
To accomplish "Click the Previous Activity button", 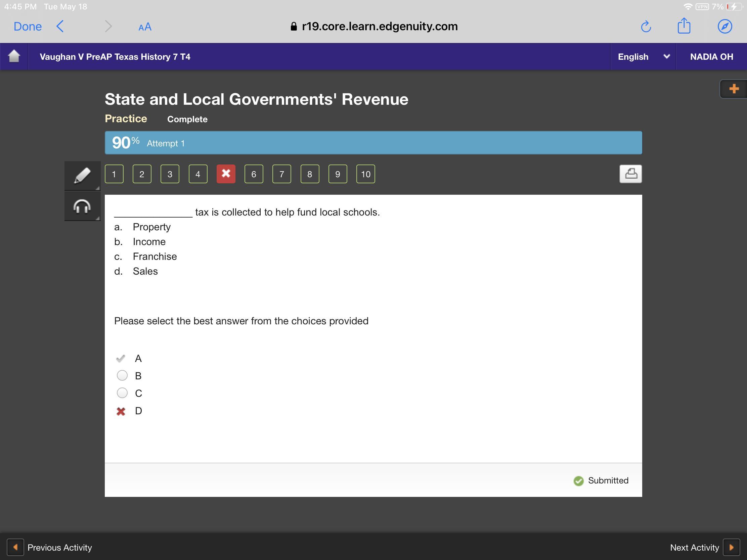I will click(15, 547).
